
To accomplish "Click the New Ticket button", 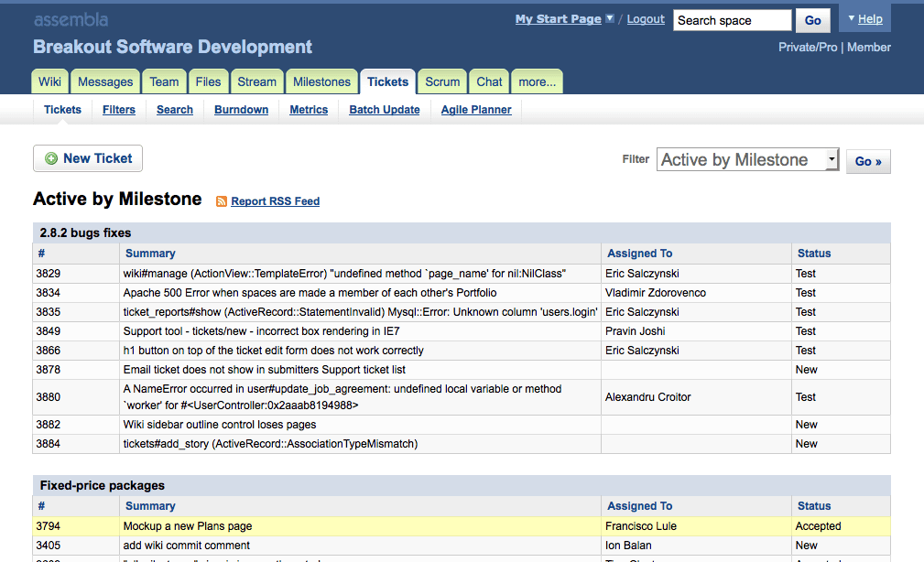I will (88, 158).
